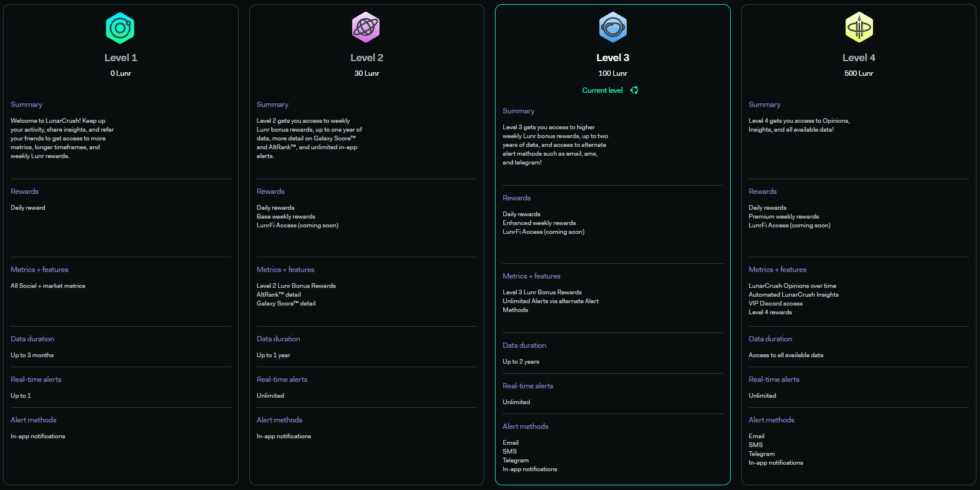Click "In-app notifications" in Level 3 card
Viewport: 980px width, 490px height.
530,469
